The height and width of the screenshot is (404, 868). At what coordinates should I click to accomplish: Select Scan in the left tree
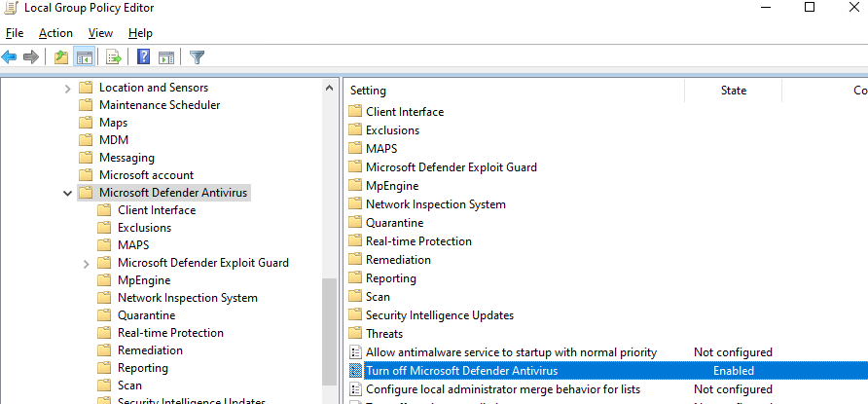129,386
